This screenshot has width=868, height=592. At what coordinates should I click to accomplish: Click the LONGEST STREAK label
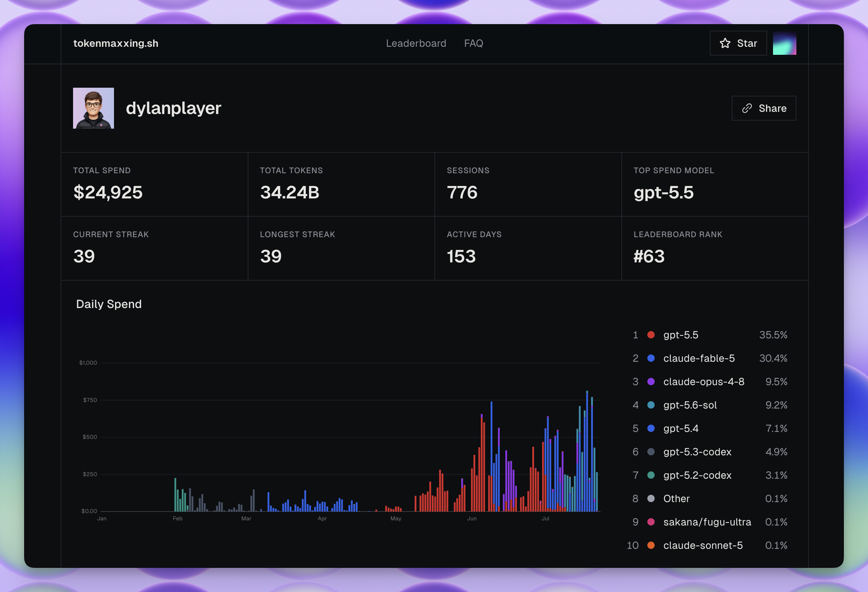tap(297, 235)
